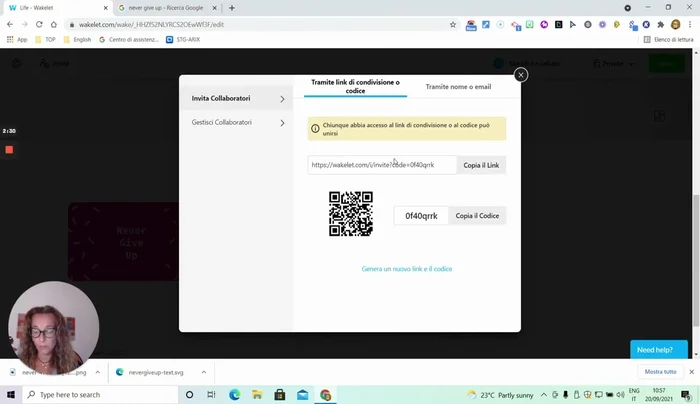Open notification center in taskbar
The width and height of the screenshot is (700, 404).
pyautogui.click(x=686, y=395)
